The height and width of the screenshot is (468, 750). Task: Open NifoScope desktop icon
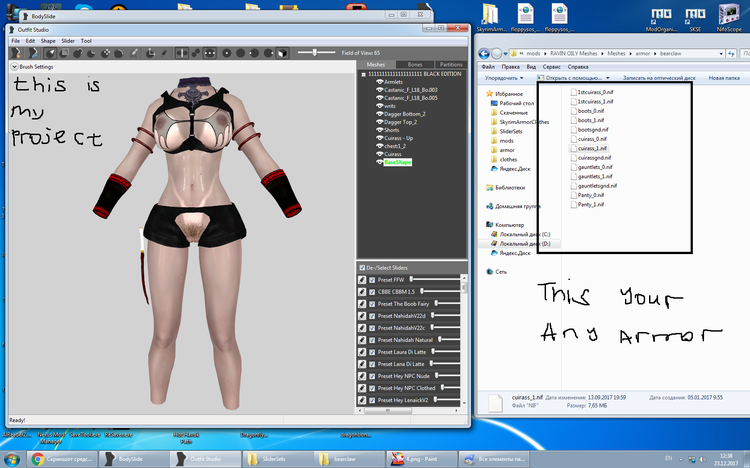coord(729,17)
